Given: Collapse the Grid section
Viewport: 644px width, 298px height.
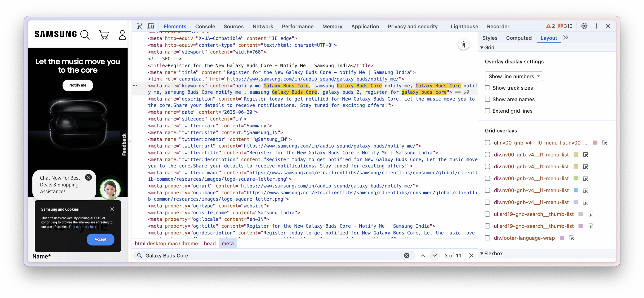Looking at the screenshot, I should point(482,47).
